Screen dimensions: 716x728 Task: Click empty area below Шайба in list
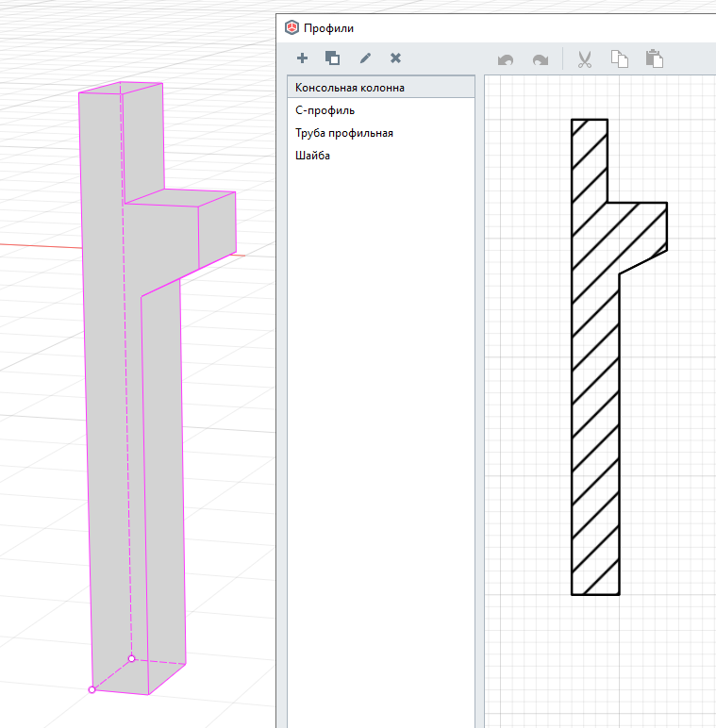377,424
